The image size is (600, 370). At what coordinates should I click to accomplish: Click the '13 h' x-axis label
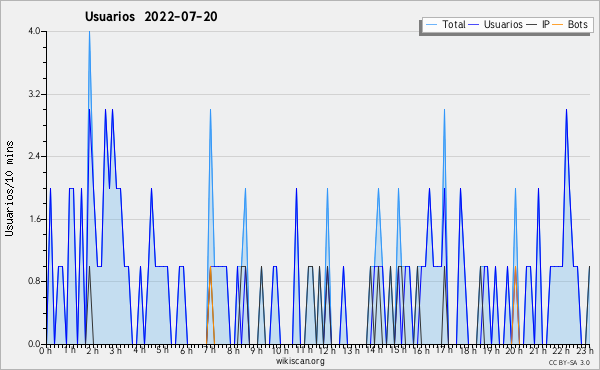pyautogui.click(x=351, y=350)
